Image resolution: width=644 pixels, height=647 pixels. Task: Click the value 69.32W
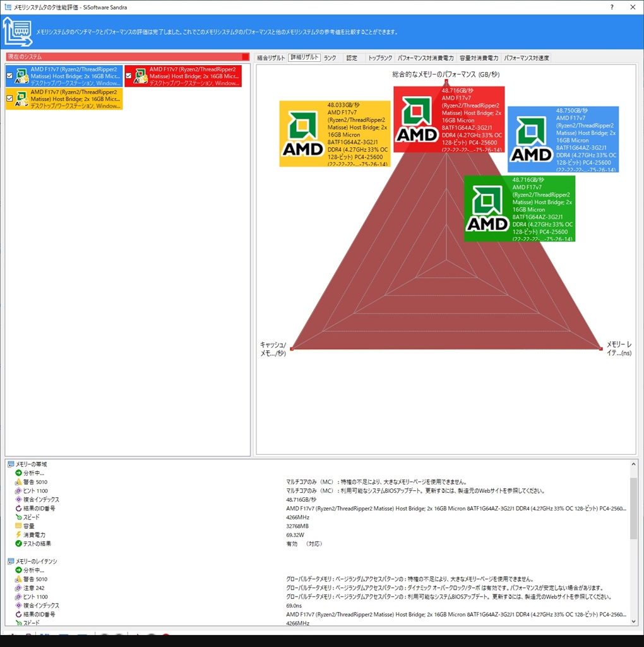295,535
